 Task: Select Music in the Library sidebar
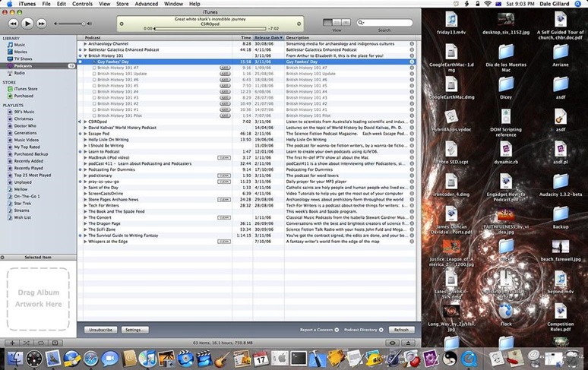click(x=20, y=45)
